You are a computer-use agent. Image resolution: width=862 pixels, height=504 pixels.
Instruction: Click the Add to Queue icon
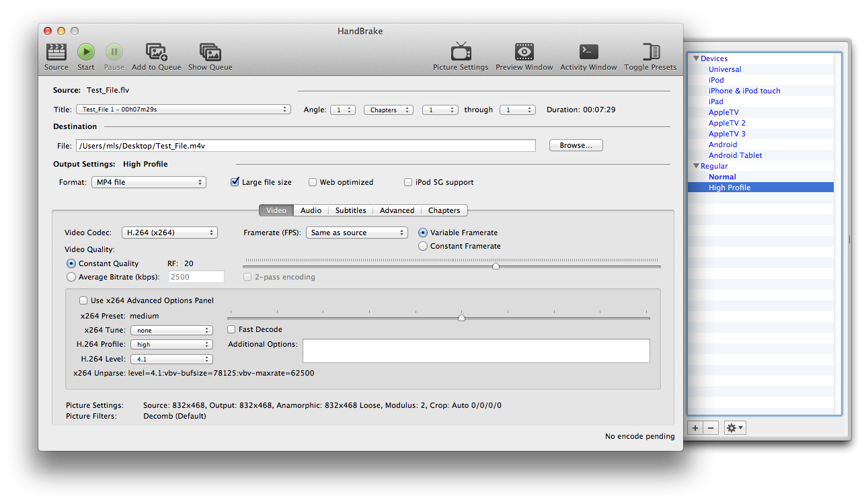coord(156,52)
